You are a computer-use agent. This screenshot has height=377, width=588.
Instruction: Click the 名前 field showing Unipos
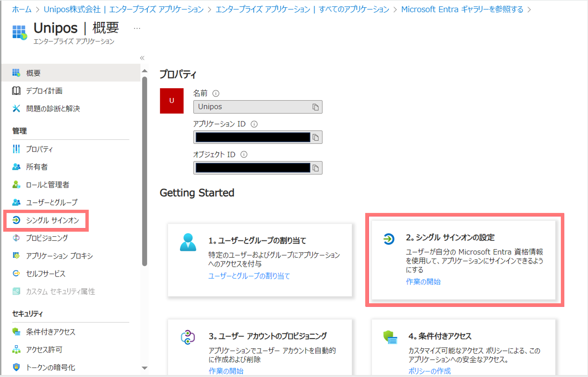pos(258,107)
